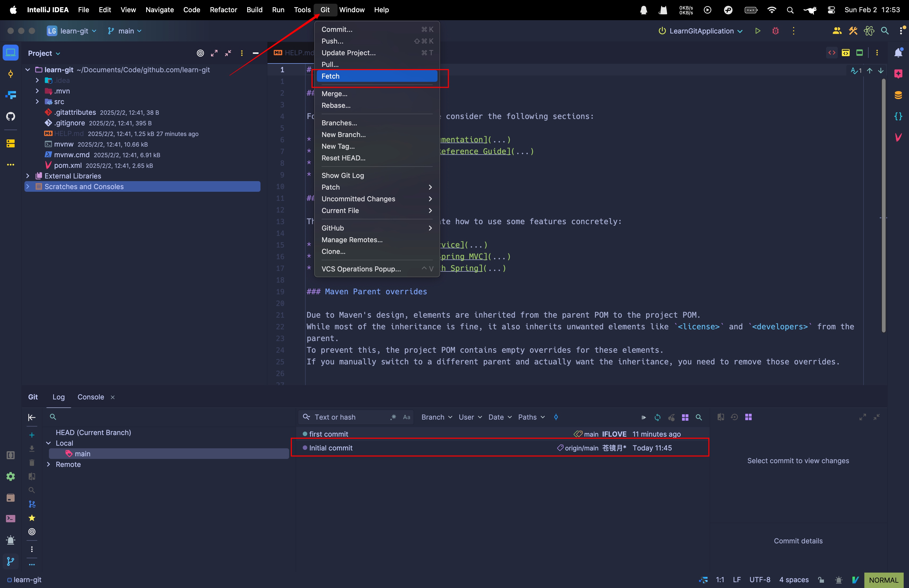Screen dimensions: 909x588
Task: Delete branch trash icon in Git panel
Action: click(32, 462)
